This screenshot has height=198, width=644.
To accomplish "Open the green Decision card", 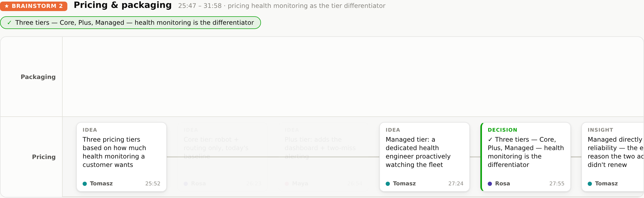I will [x=526, y=157].
